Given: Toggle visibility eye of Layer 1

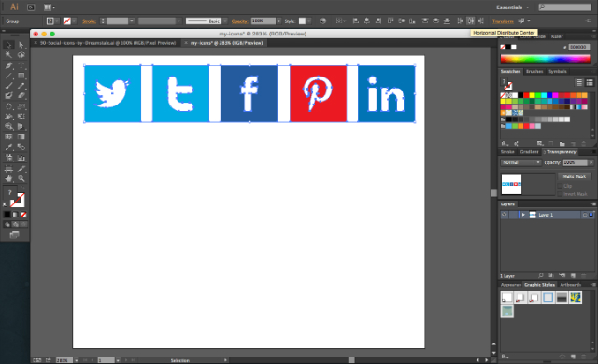Looking at the screenshot, I should click(x=505, y=215).
